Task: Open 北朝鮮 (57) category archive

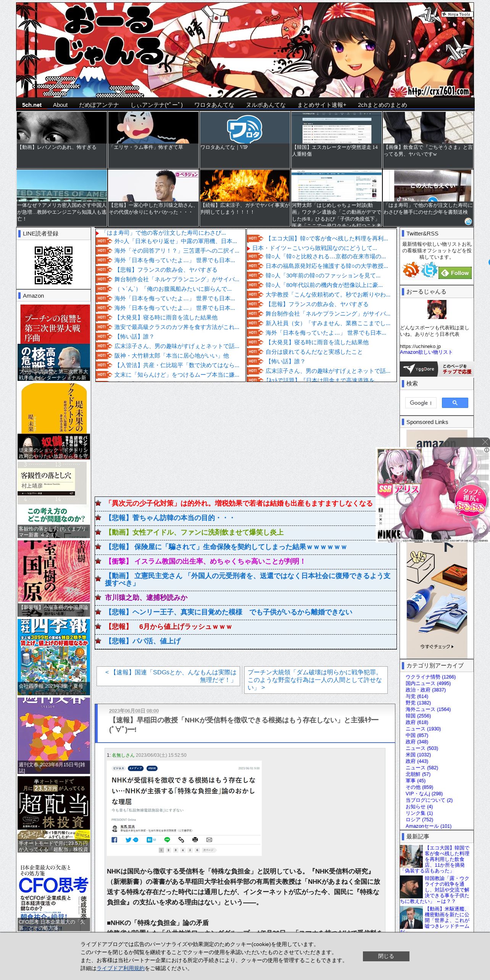Action: pyautogui.click(x=418, y=774)
